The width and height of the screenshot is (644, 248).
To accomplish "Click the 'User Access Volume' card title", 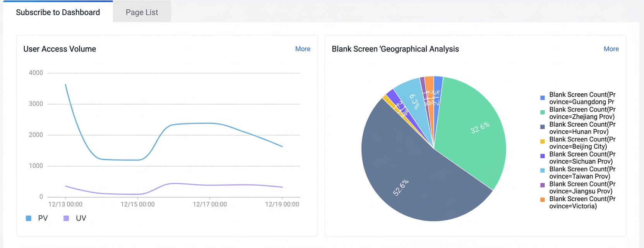I will click(60, 49).
